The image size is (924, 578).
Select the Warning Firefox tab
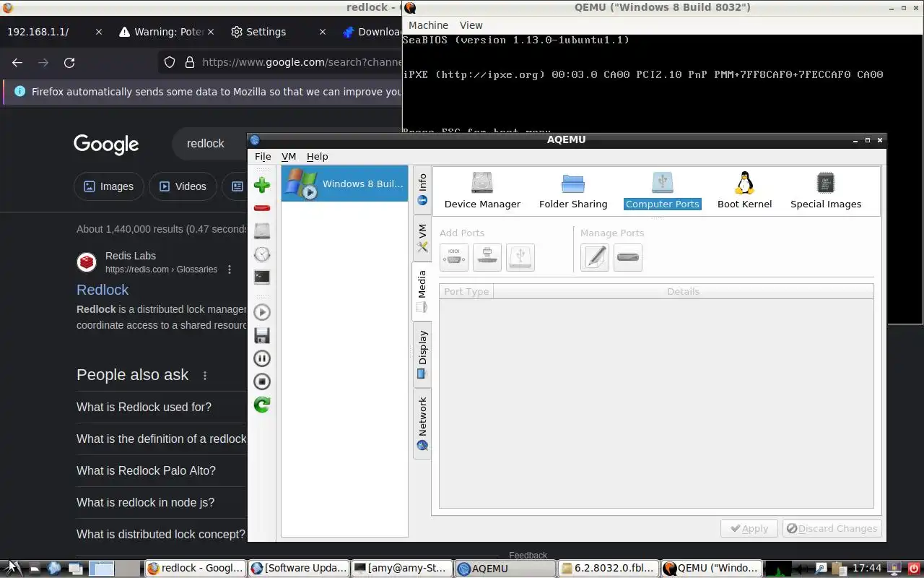[166, 32]
